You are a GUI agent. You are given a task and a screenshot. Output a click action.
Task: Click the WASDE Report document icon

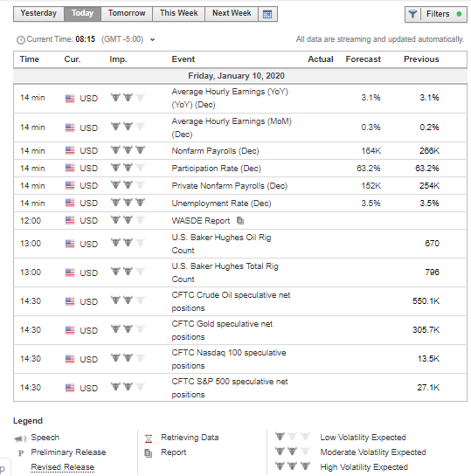click(x=240, y=220)
